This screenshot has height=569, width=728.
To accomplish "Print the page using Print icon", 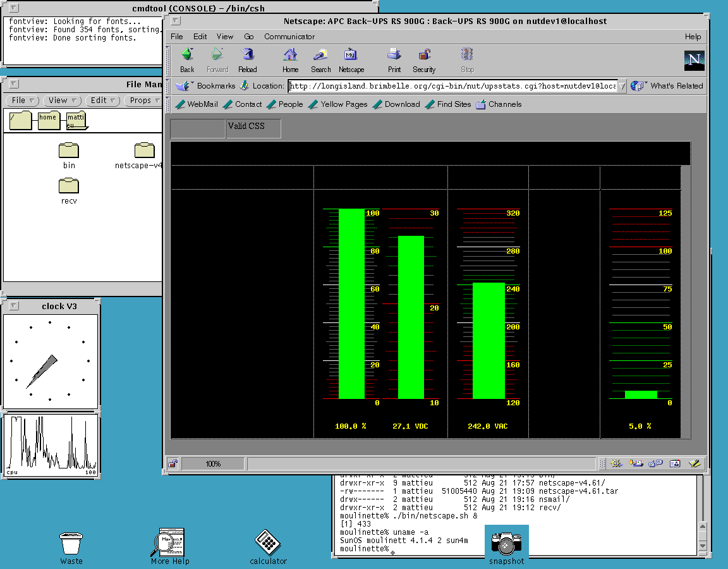I will (x=394, y=61).
